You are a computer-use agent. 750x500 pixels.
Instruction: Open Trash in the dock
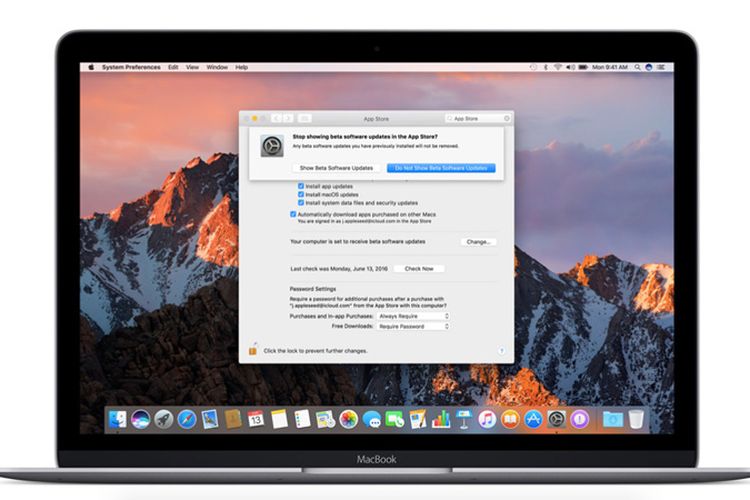pyautogui.click(x=636, y=420)
